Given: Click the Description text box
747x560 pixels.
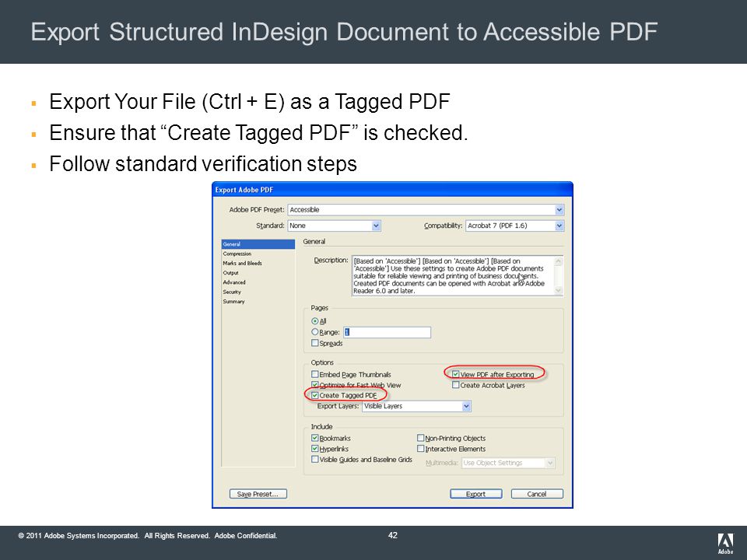Looking at the screenshot, I should (x=458, y=276).
